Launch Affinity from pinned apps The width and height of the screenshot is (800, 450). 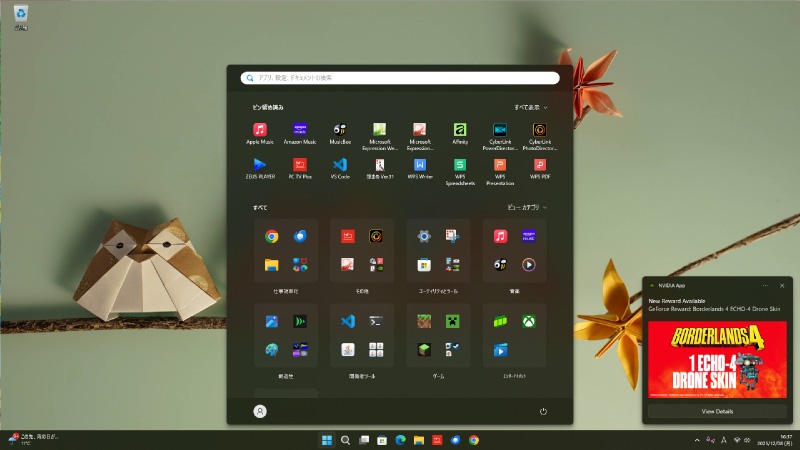[x=459, y=130]
